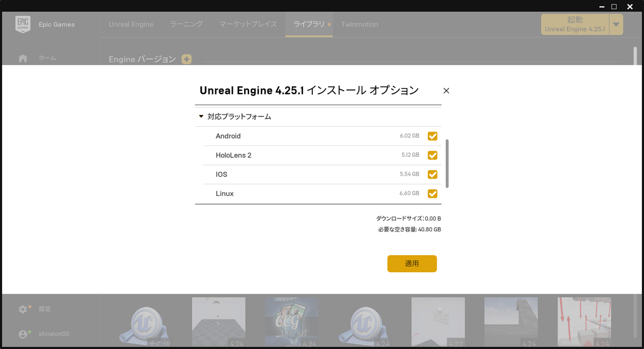This screenshot has width=644, height=349.
Task: Uncheck the Android platform checkbox
Action: 433,136
